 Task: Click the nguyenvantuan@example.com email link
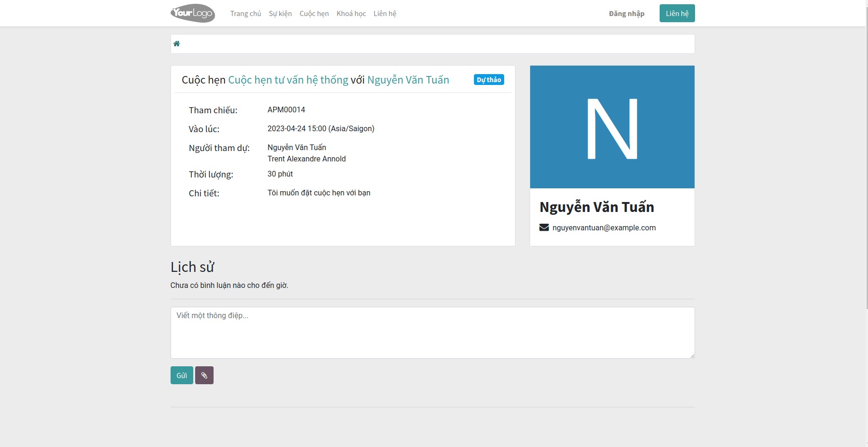pyautogui.click(x=604, y=227)
